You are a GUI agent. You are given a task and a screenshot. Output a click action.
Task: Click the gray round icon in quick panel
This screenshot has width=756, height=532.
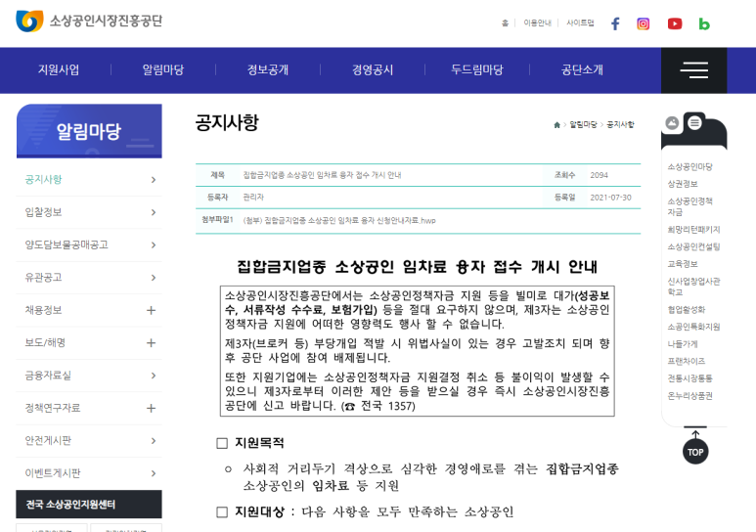pyautogui.click(x=672, y=123)
